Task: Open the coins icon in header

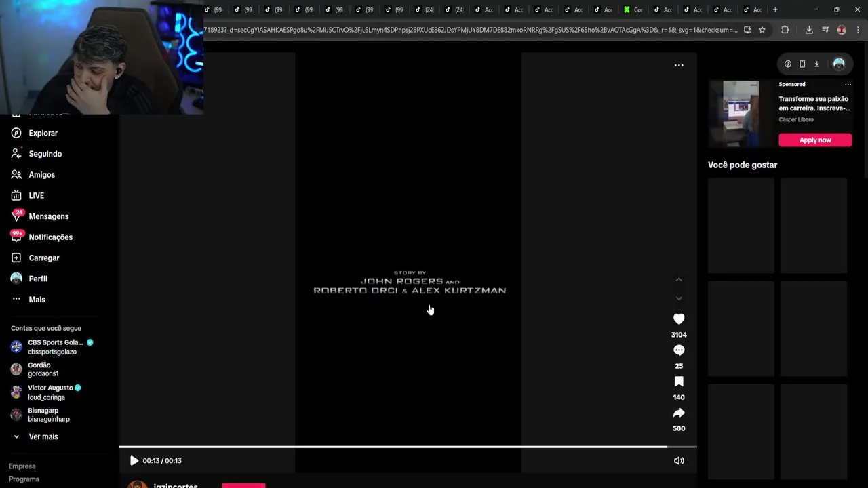Action: click(x=788, y=64)
